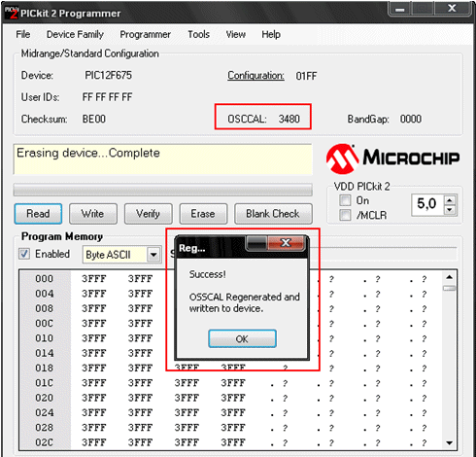476x457 pixels.
Task: Close the PICkit 2 Programmer window
Action: coord(452,9)
